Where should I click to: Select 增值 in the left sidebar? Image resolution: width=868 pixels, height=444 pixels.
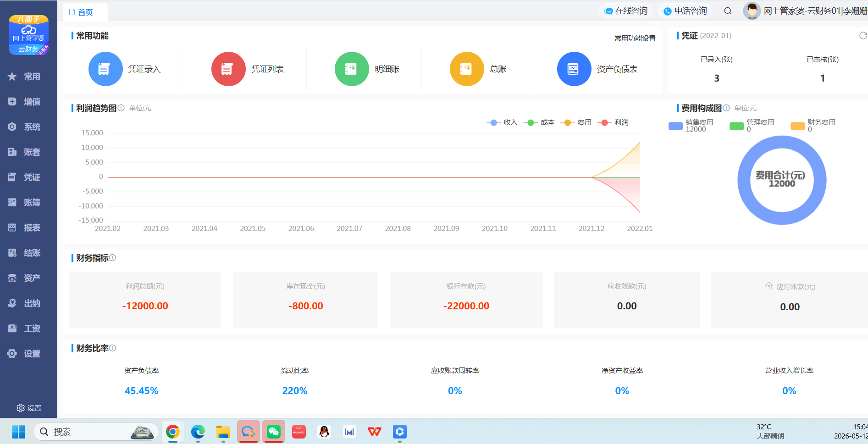point(28,102)
